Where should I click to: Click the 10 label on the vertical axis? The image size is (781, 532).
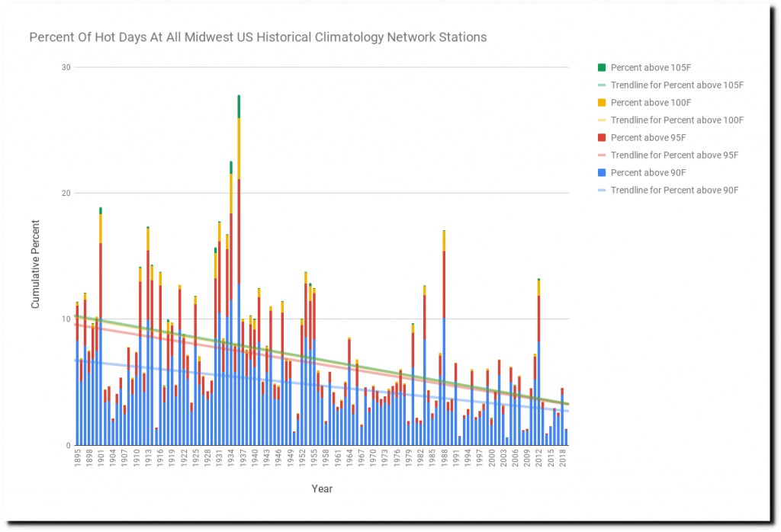tap(66, 319)
